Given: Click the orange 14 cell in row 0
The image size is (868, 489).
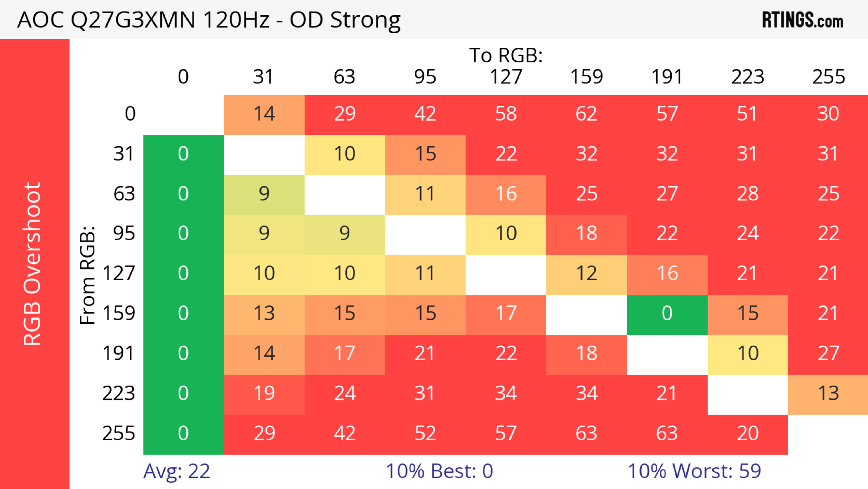Looking at the screenshot, I should [x=264, y=114].
